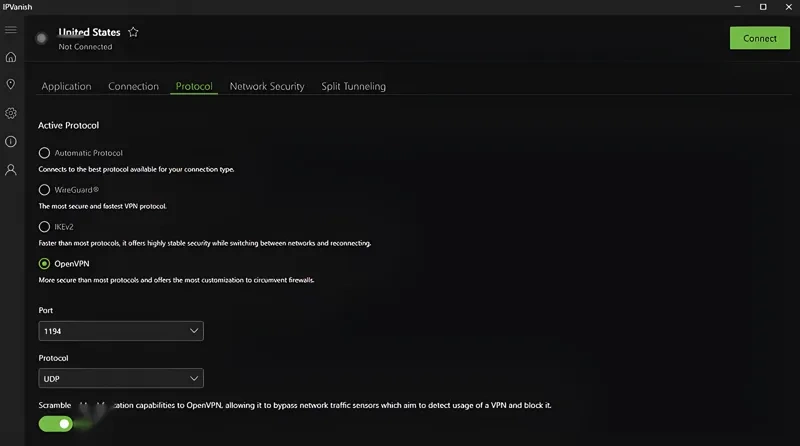This screenshot has height=446, width=800.
Task: Open the Locations pin icon
Action: coord(11,84)
